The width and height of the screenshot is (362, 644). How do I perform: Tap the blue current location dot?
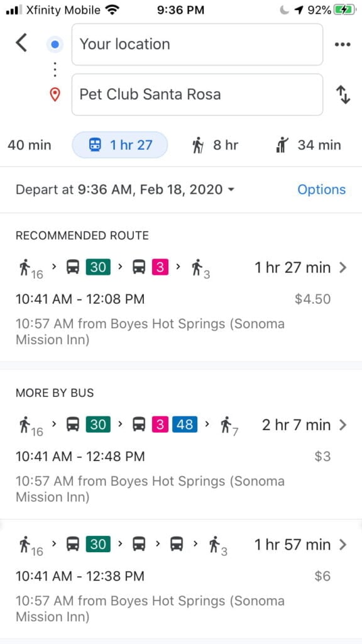55,45
